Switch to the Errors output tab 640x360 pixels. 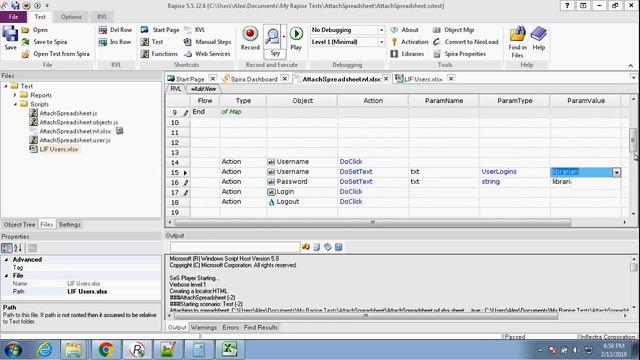231,327
